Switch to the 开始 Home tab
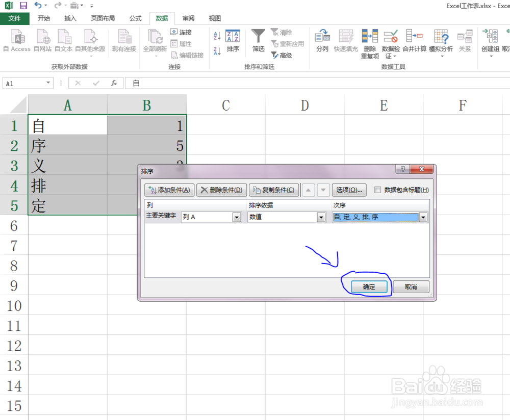 point(44,18)
